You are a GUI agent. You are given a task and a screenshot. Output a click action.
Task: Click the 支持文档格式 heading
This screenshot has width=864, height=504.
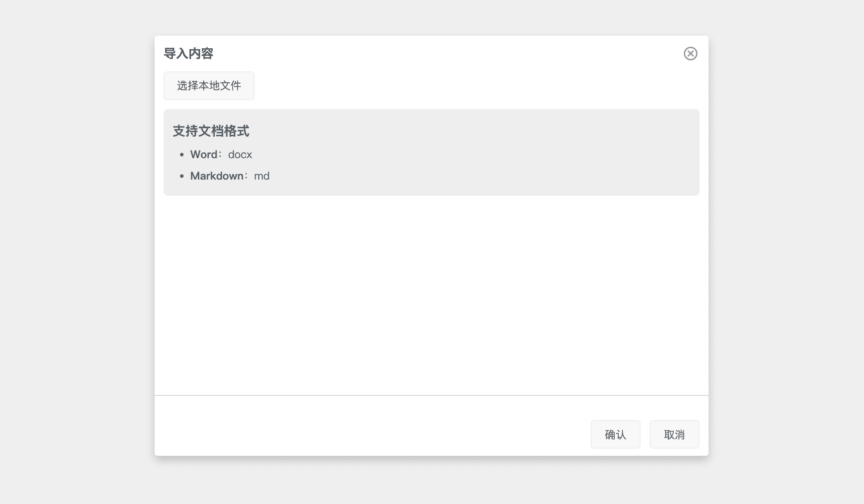[x=211, y=131]
